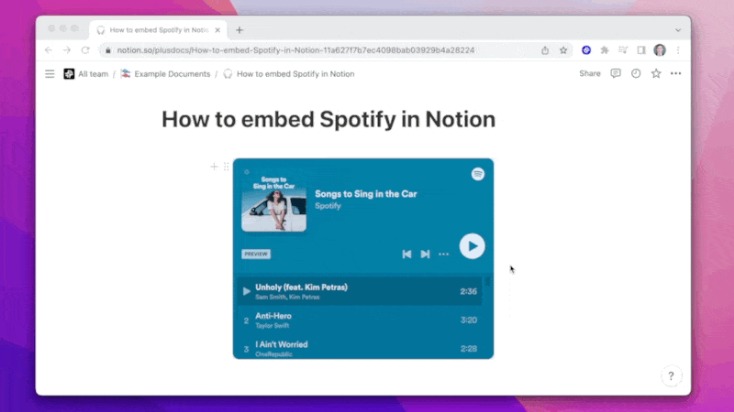Screen dimensions: 734x412
Task: Click the Spotify logo in the embed
Action: coord(477,174)
